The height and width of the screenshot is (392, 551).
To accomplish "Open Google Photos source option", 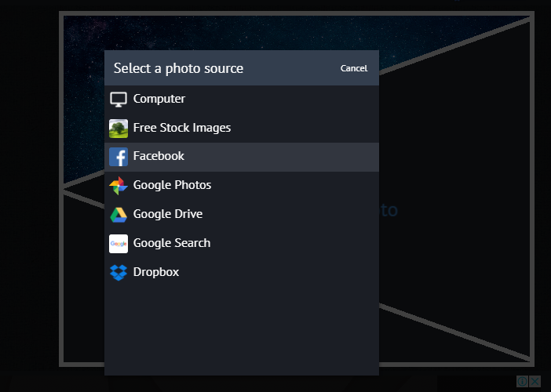I will tap(242, 186).
